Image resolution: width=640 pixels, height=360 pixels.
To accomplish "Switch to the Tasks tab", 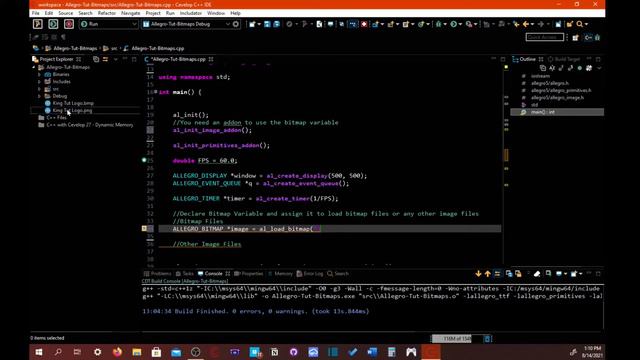I will coord(184,274).
